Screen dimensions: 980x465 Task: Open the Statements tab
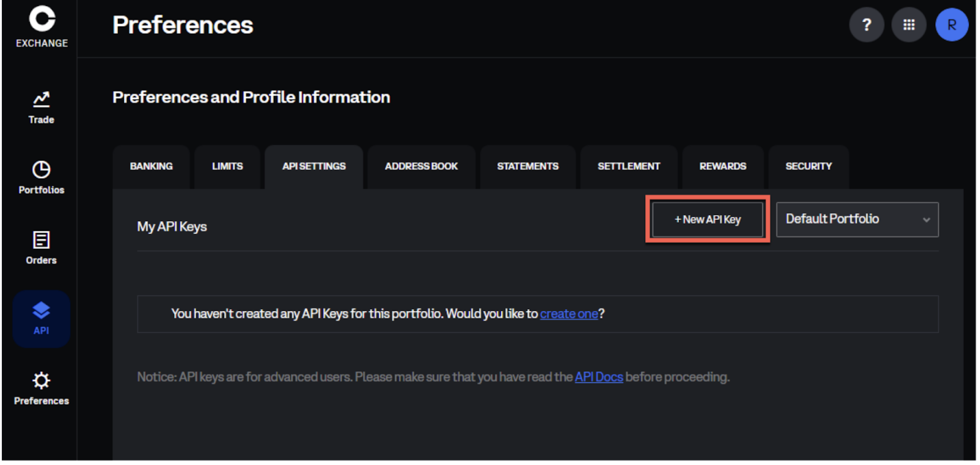pyautogui.click(x=528, y=167)
